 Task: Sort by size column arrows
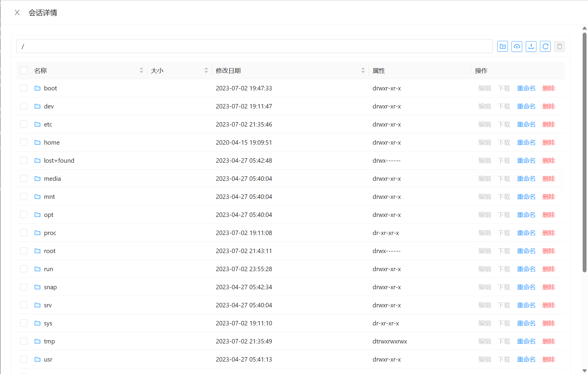pos(206,71)
